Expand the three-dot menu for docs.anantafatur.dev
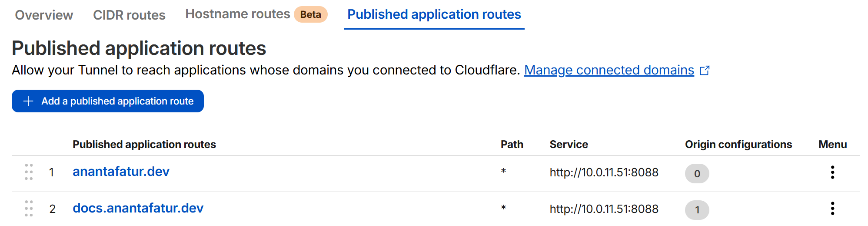Viewport: 868px width, 226px height. [832, 209]
